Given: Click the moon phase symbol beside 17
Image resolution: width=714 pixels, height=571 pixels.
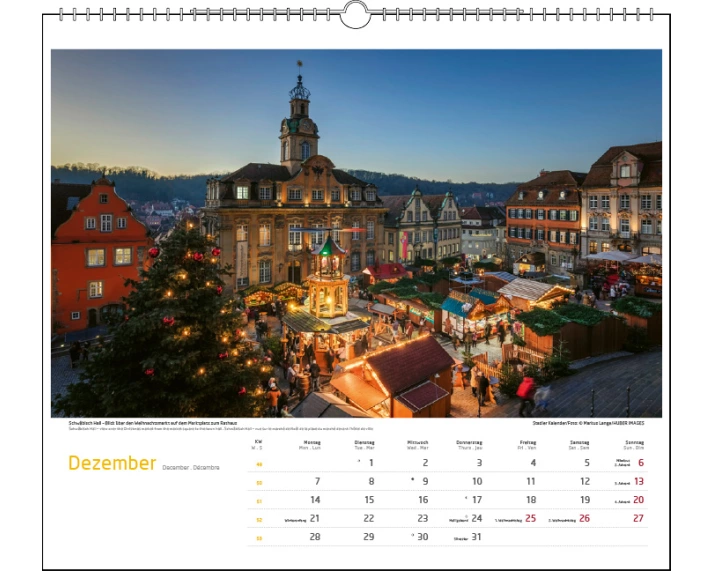Looking at the screenshot, I should 466,499.
